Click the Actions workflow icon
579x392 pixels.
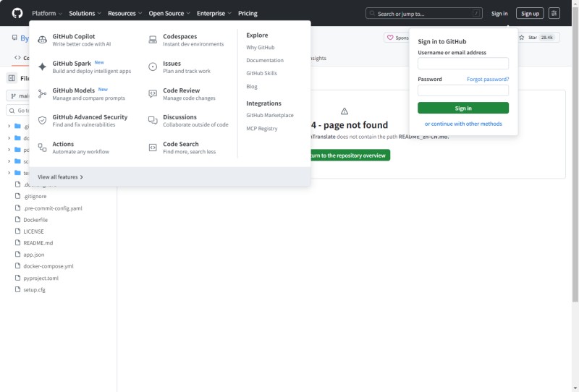(x=42, y=148)
